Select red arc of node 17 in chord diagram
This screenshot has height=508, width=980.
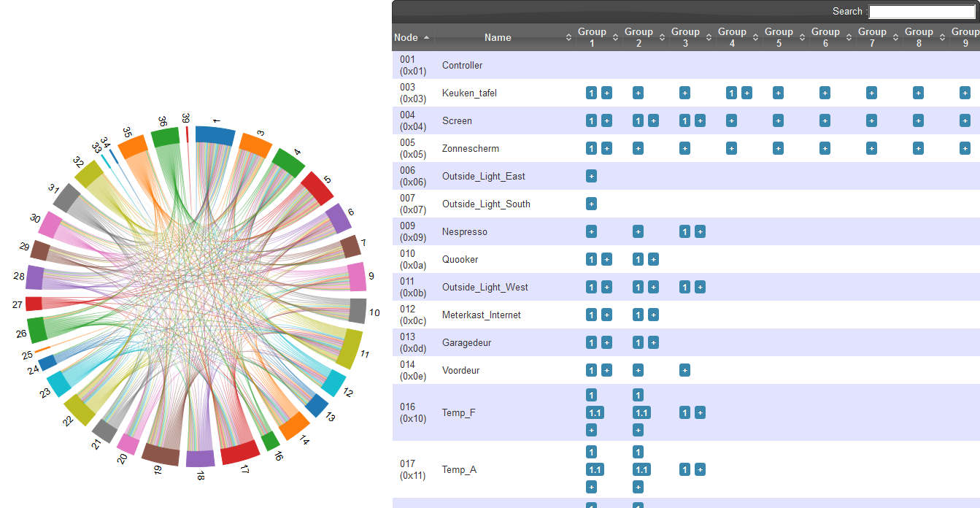click(x=241, y=452)
